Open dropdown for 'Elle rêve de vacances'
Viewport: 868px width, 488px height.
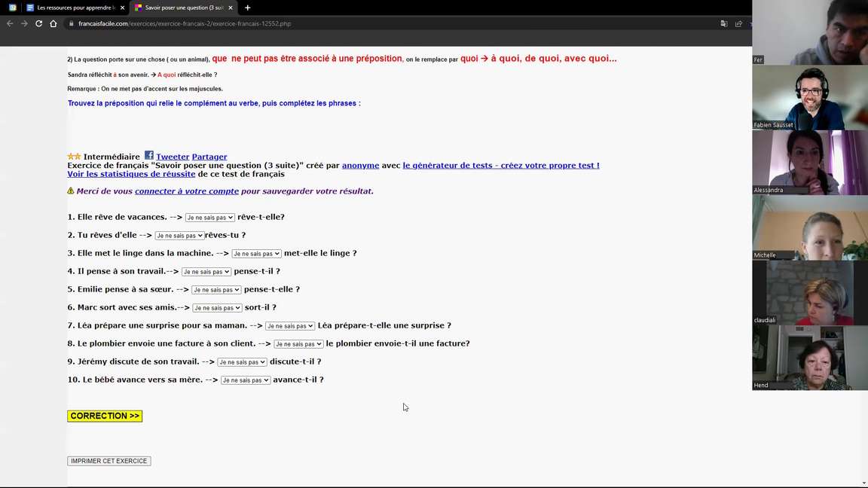click(x=209, y=218)
